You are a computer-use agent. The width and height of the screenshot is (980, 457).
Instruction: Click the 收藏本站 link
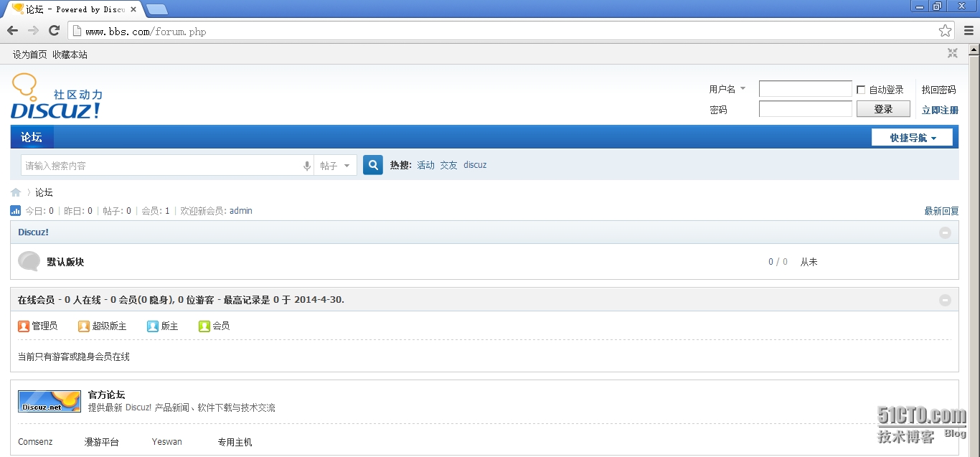70,55
